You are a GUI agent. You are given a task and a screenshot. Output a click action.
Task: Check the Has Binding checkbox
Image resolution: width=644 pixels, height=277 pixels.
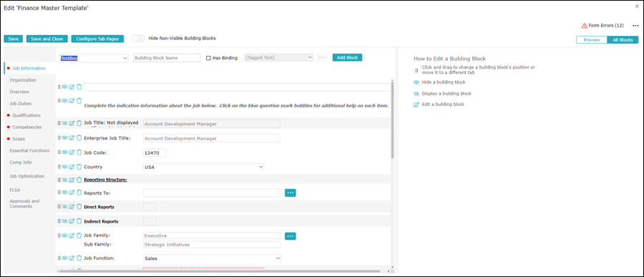click(x=209, y=58)
